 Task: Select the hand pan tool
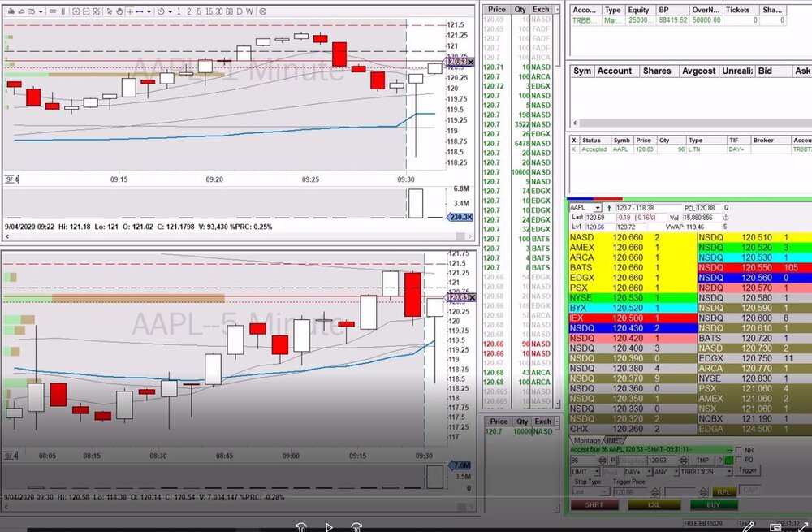120,11
